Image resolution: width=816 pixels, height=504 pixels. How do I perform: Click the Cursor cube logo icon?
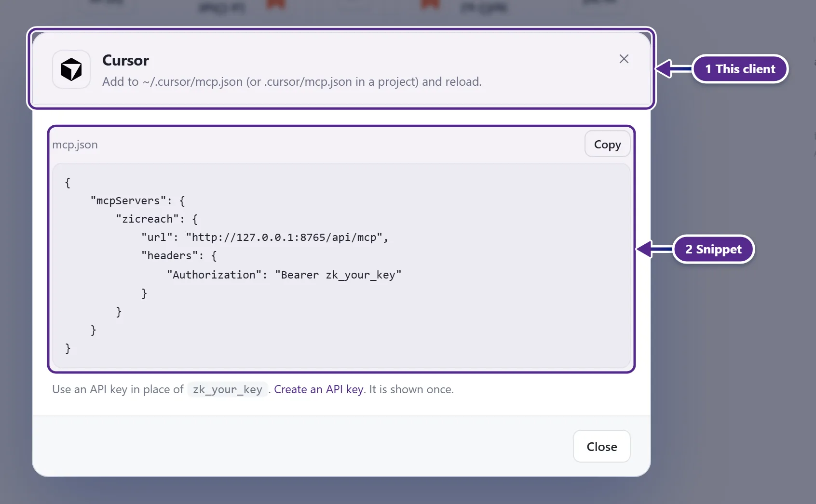(71, 69)
